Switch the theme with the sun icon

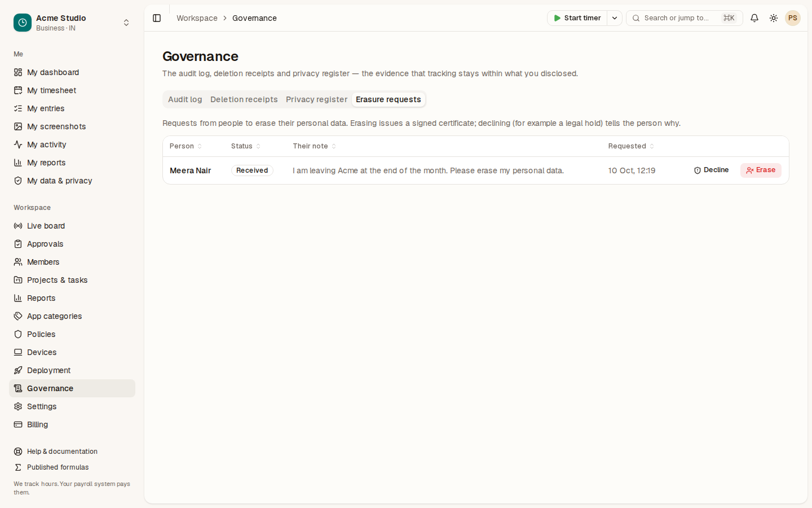[774, 18]
